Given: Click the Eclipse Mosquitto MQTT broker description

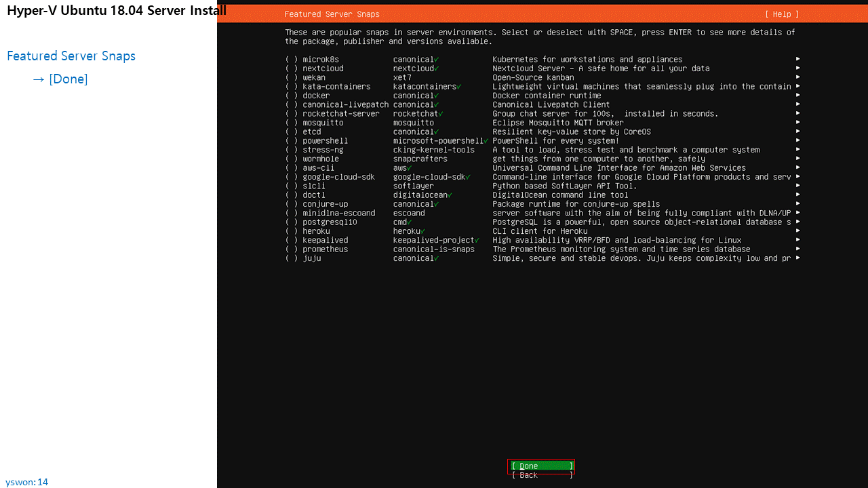Looking at the screenshot, I should pyautogui.click(x=558, y=123).
